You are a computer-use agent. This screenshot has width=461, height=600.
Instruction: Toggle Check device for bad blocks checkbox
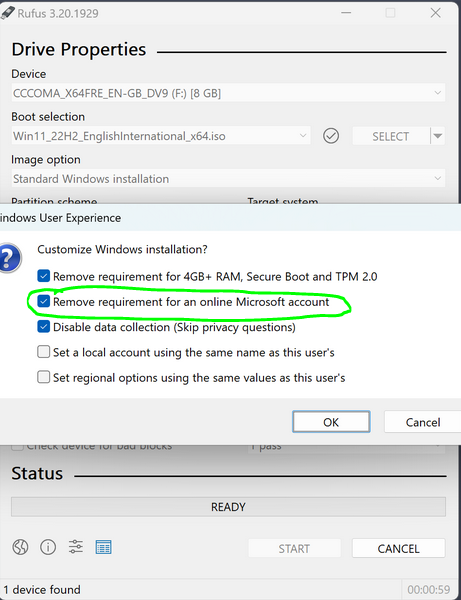click(x=17, y=446)
